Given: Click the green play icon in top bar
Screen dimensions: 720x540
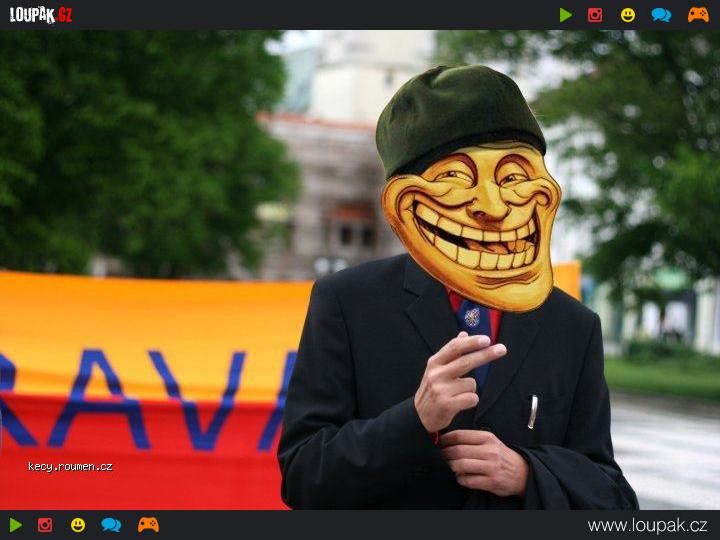Looking at the screenshot, I should (566, 15).
